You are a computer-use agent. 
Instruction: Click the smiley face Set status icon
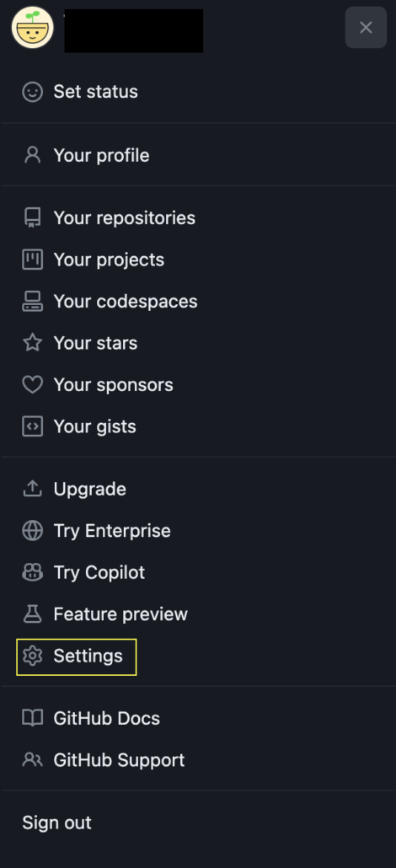point(32,92)
